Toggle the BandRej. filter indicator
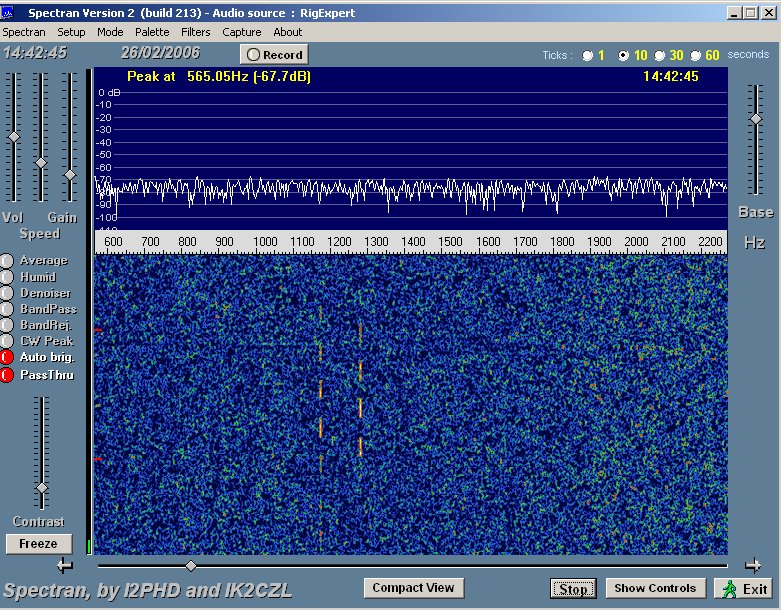Screen dimensions: 781x610 coord(7,325)
